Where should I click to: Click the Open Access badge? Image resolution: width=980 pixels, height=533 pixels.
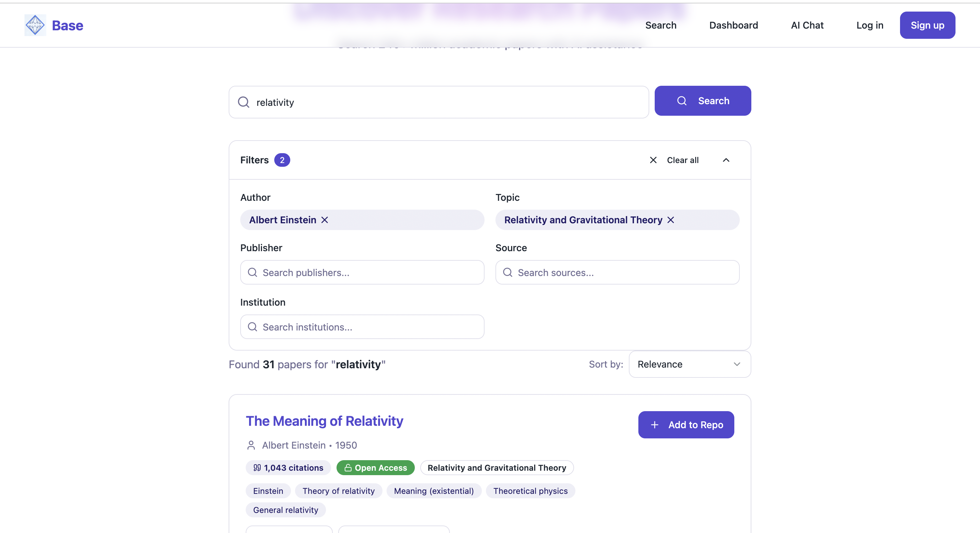tap(375, 468)
